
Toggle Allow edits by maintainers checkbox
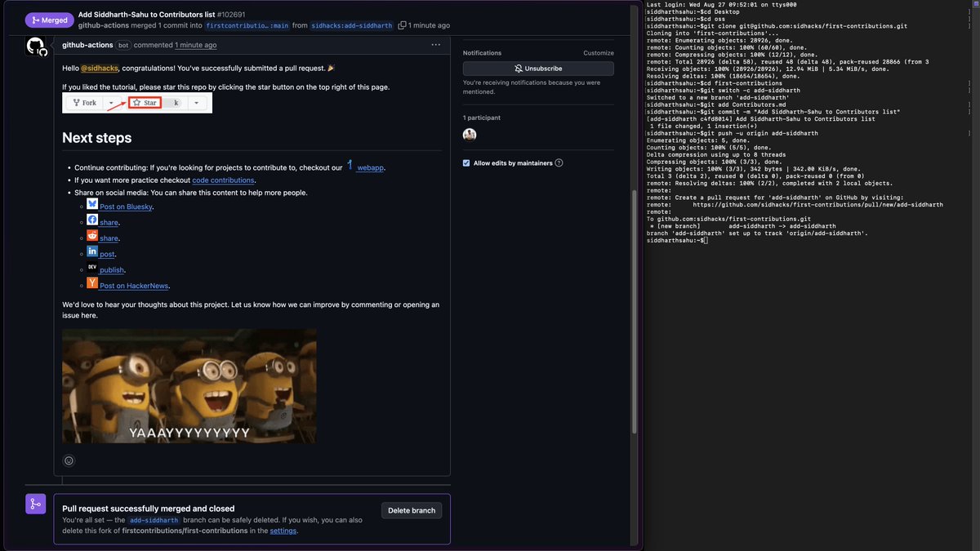[466, 163]
